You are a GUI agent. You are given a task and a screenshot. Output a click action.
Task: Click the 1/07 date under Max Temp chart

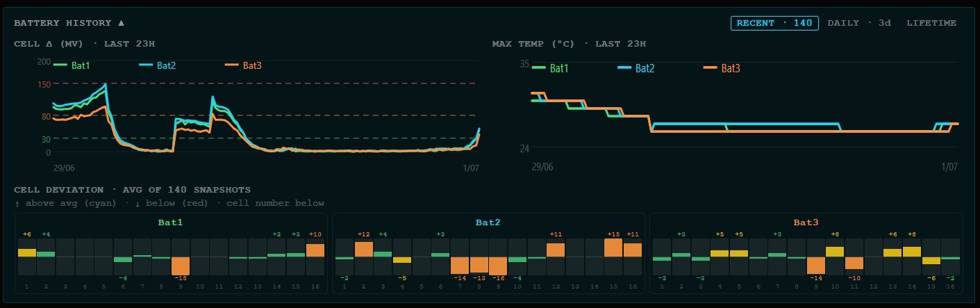[949, 167]
